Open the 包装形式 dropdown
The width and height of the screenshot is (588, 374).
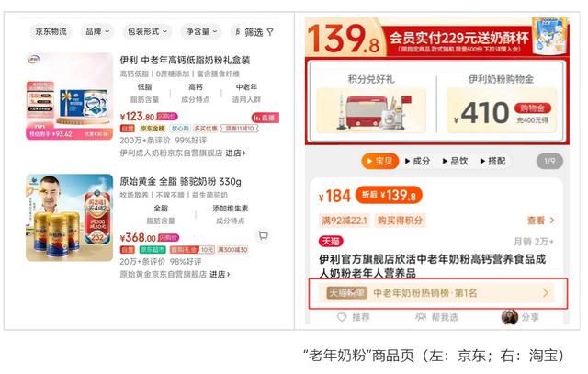(x=147, y=31)
